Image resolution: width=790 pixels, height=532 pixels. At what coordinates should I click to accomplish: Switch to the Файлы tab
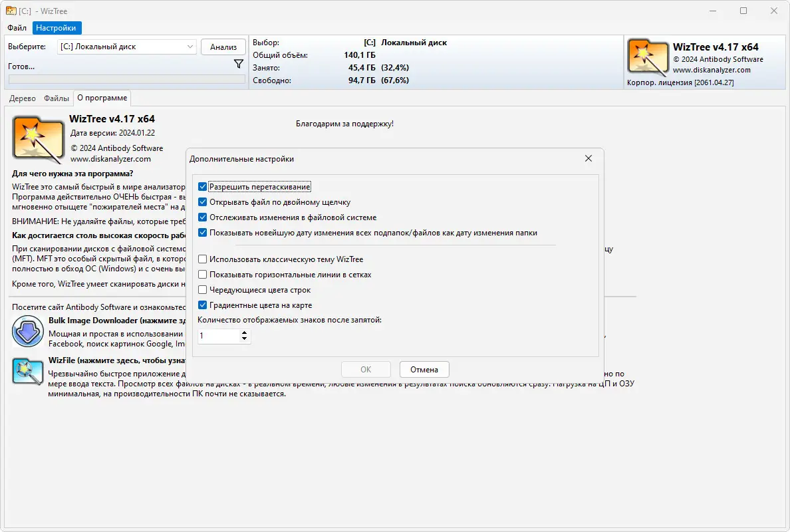[x=57, y=98]
